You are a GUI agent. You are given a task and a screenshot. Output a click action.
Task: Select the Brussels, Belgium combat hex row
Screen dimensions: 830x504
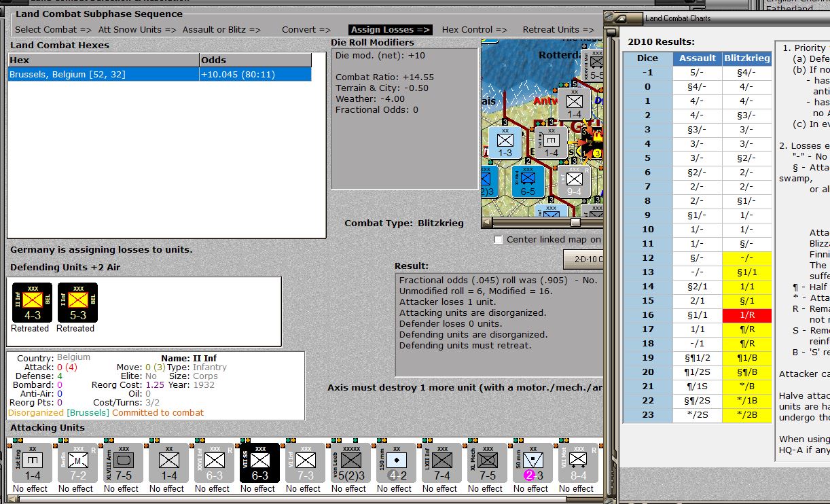tap(160, 74)
